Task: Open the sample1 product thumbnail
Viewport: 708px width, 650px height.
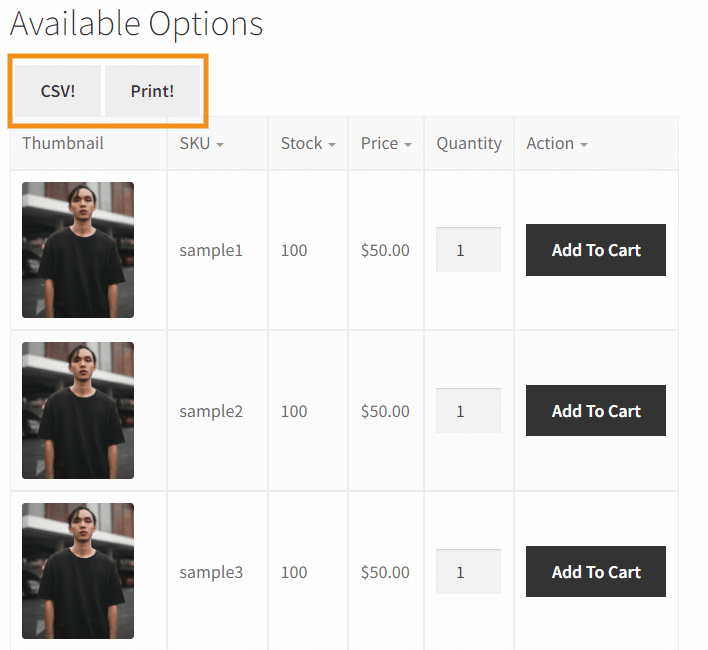Action: (78, 250)
